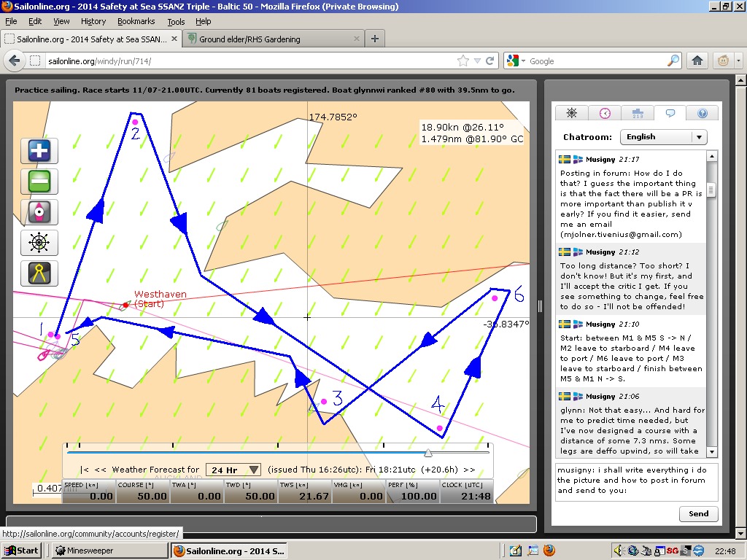Image resolution: width=747 pixels, height=560 pixels.
Task: Open the View menu
Action: [61, 21]
